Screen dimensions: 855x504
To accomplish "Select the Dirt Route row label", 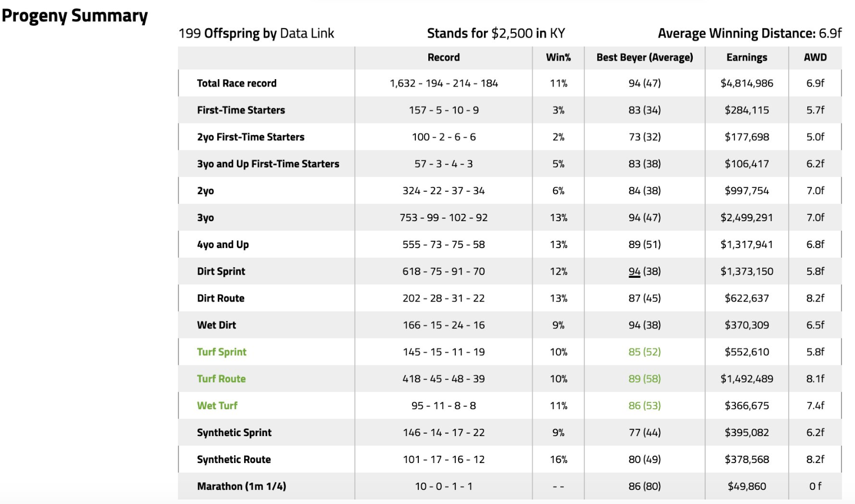I will [x=221, y=298].
